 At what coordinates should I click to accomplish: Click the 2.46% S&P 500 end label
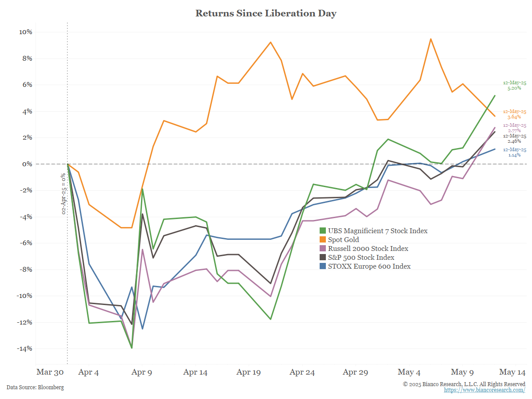tap(514, 142)
